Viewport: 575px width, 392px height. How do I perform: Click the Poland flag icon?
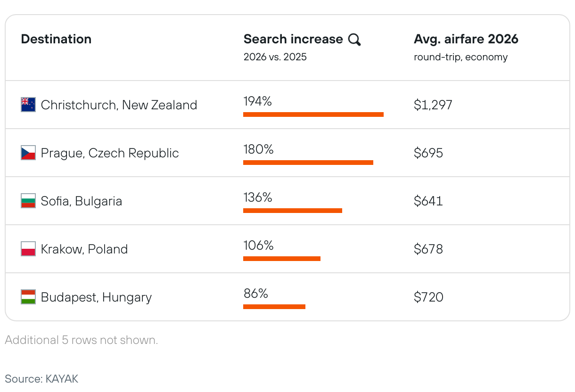[x=28, y=249]
